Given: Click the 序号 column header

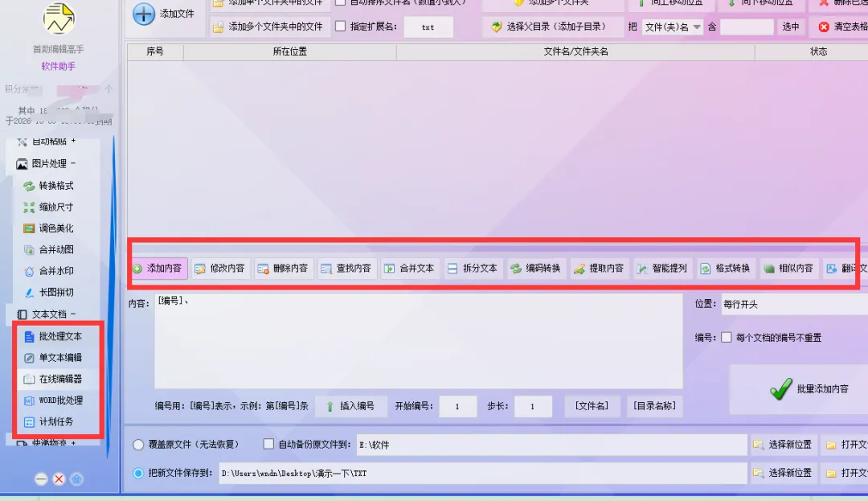Looking at the screenshot, I should (155, 51).
